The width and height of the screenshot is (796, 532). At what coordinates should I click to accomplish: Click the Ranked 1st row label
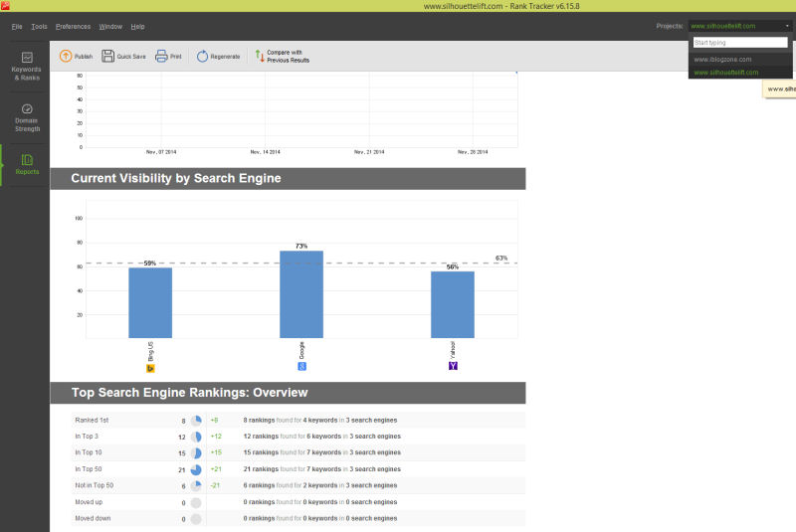point(92,421)
